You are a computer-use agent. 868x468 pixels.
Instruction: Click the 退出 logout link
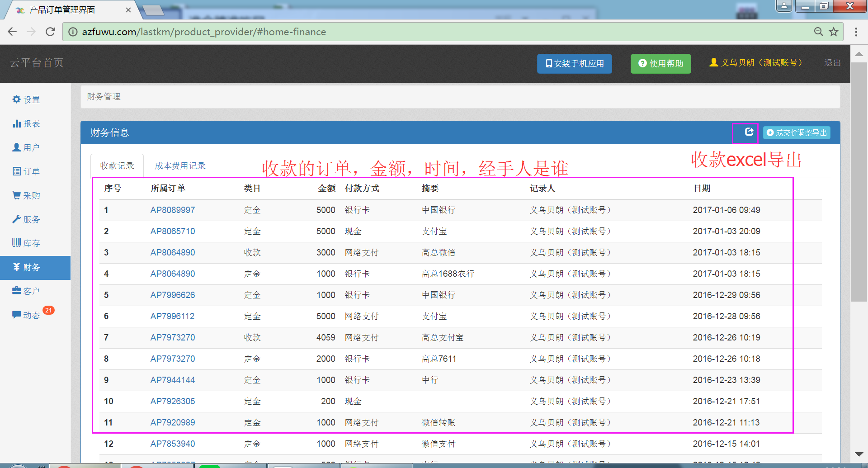tap(832, 62)
